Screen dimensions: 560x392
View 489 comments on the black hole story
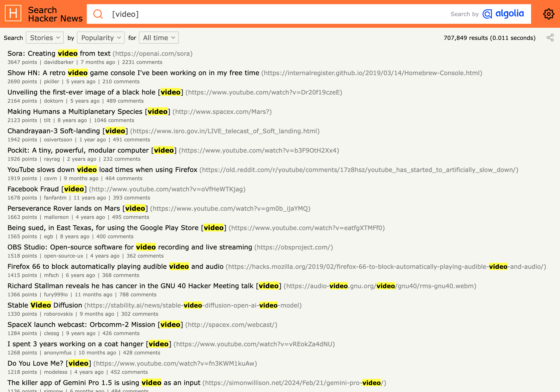pos(125,101)
